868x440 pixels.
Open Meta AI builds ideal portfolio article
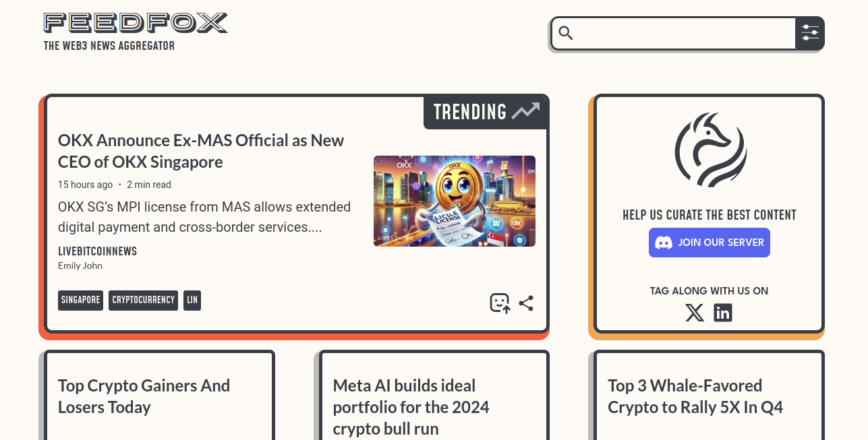pyautogui.click(x=411, y=407)
